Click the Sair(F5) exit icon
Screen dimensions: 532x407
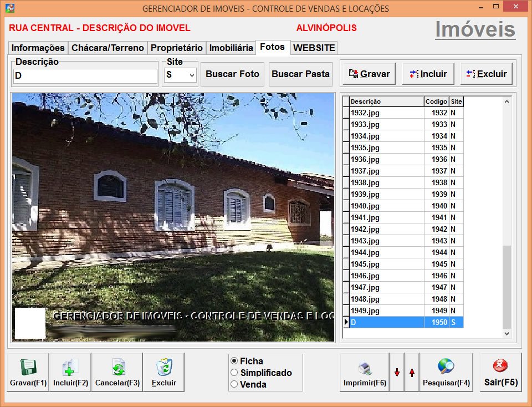[500, 367]
